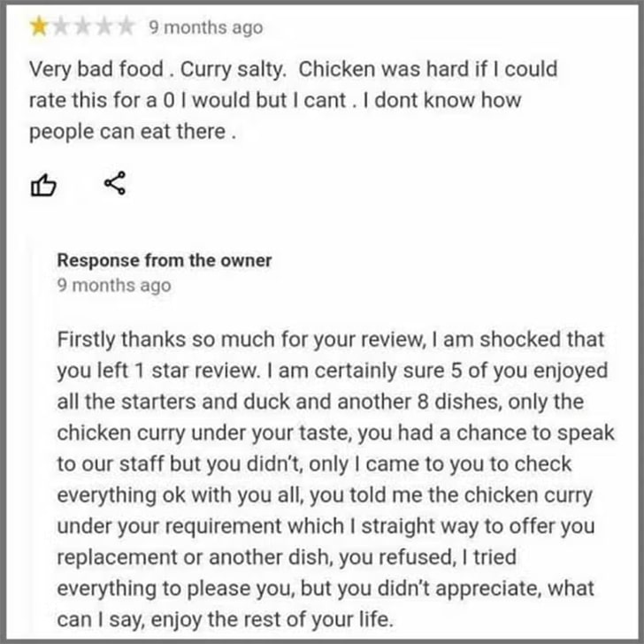Like the review with the thumbs-up icon
Viewport: 644px width, 644px height.
[43, 185]
